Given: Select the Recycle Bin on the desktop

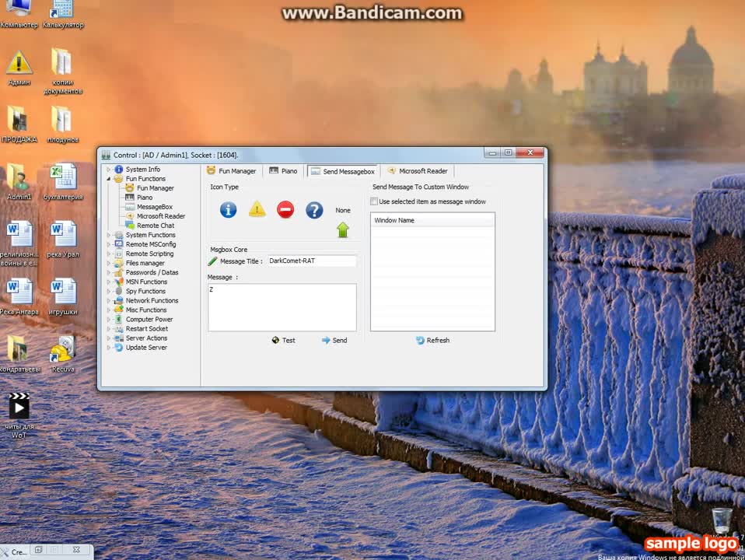Looking at the screenshot, I should [x=721, y=521].
